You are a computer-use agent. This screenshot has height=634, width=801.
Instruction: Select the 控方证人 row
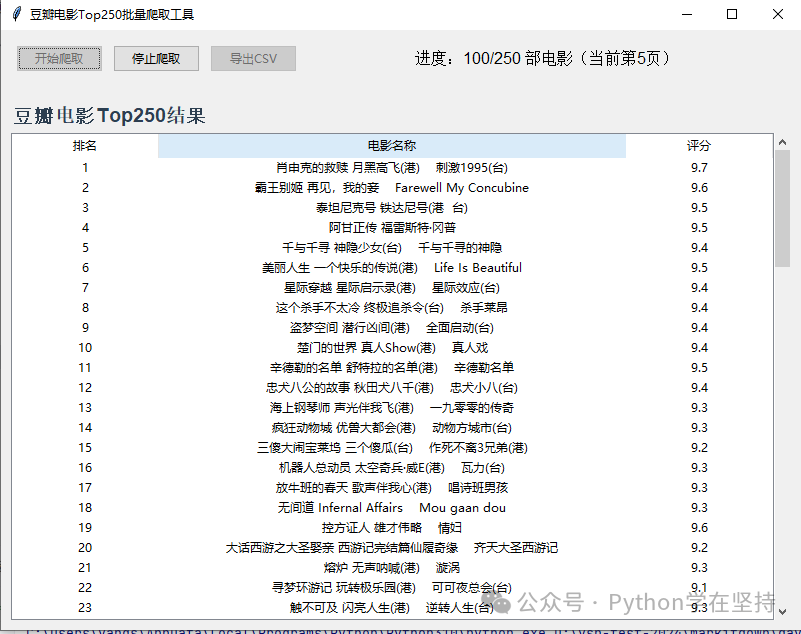(x=392, y=527)
